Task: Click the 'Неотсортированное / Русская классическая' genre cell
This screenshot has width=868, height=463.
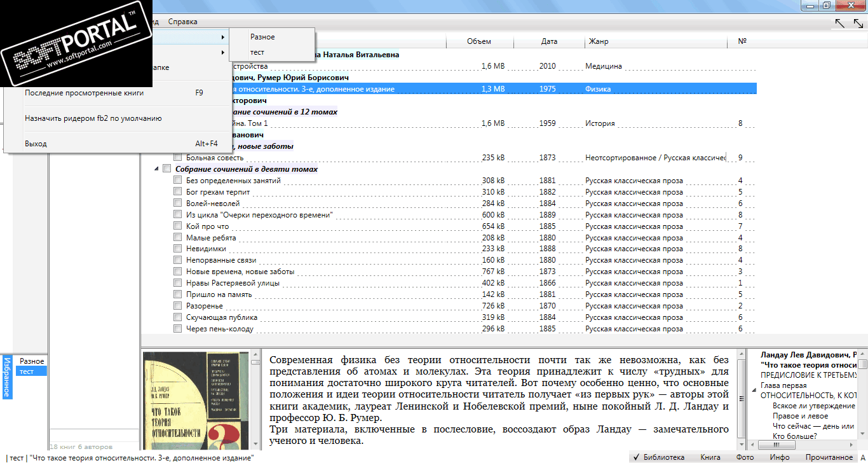Action: click(656, 158)
